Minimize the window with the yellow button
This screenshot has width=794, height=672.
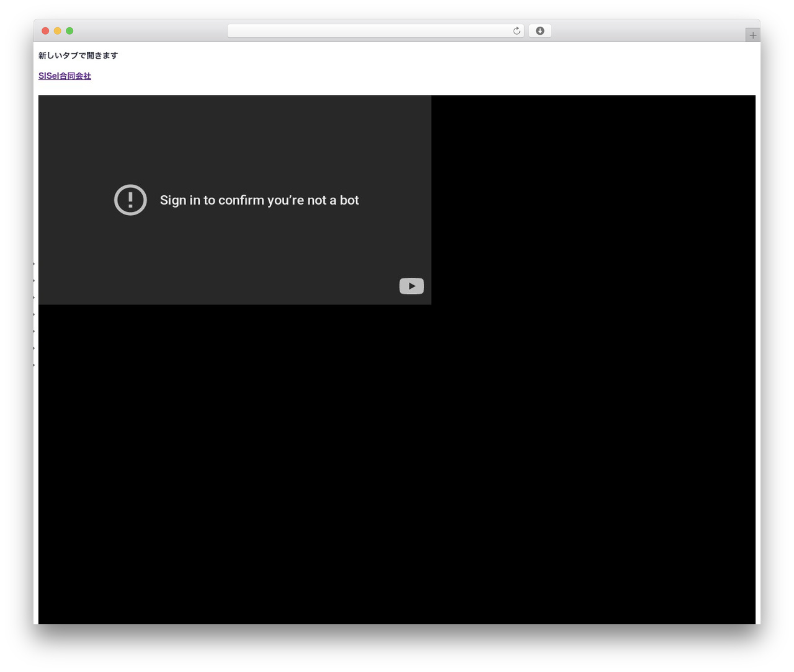click(x=58, y=31)
